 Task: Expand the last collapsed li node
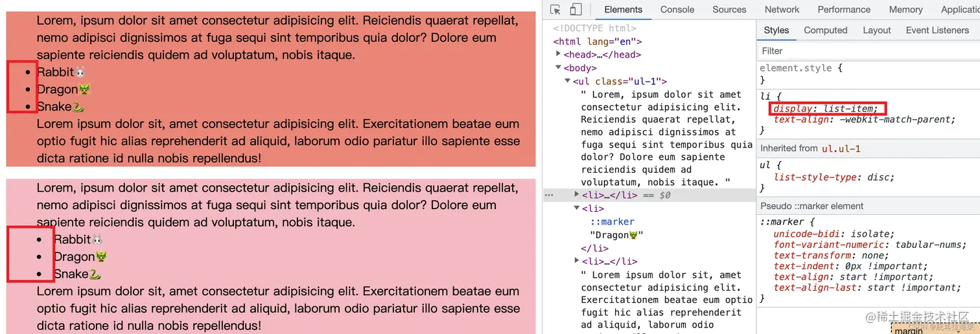click(x=577, y=262)
